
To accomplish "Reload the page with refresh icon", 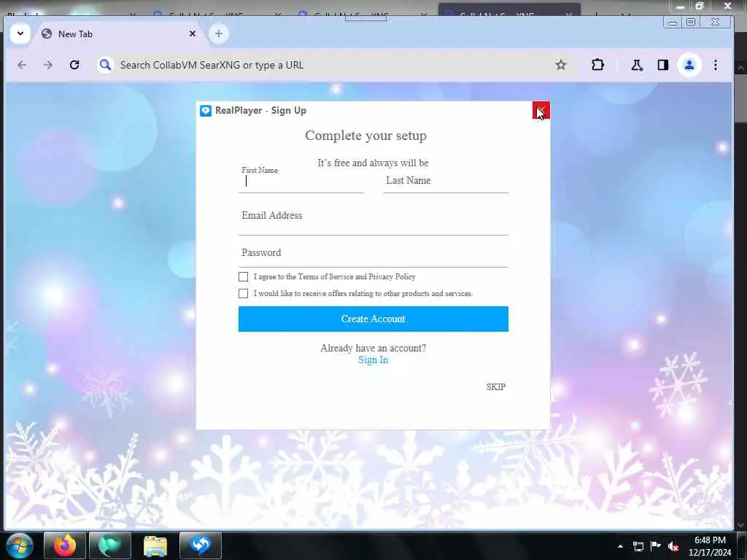I will pos(74,65).
